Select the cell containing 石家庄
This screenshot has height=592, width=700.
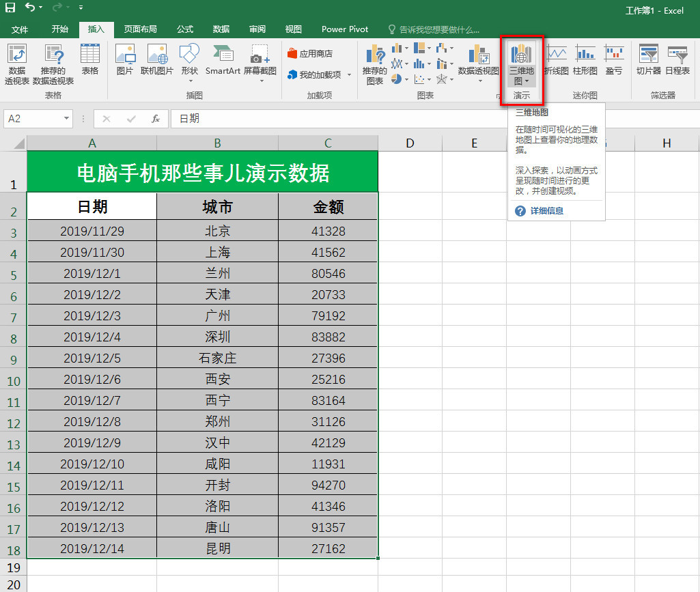point(217,357)
